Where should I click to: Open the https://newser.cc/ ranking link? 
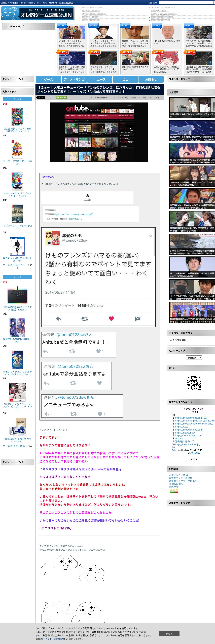click(185, 433)
